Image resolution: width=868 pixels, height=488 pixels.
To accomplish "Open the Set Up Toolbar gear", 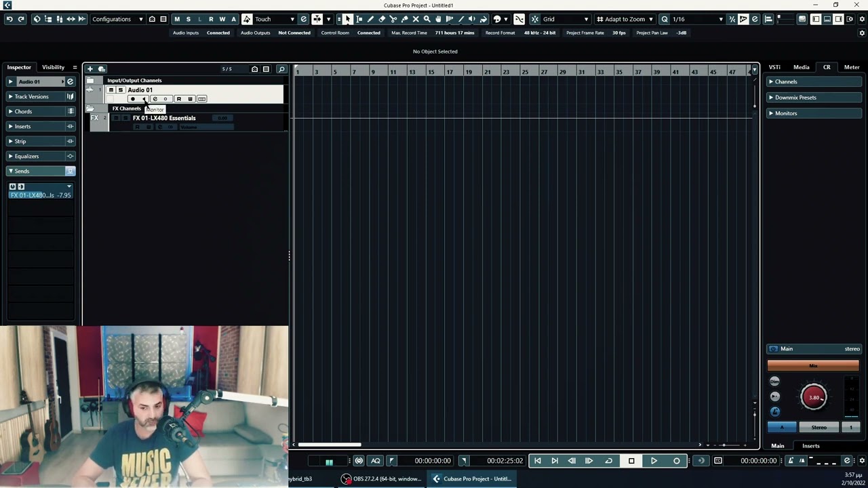I will point(862,19).
